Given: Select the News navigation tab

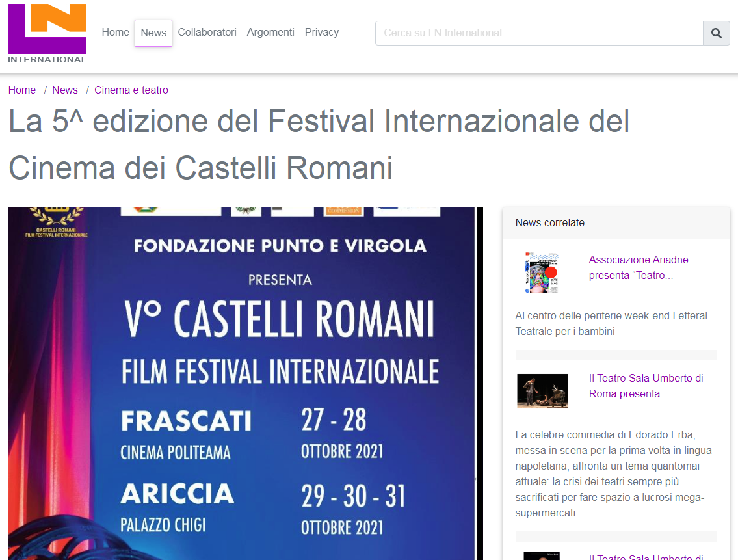Looking at the screenshot, I should click(153, 33).
